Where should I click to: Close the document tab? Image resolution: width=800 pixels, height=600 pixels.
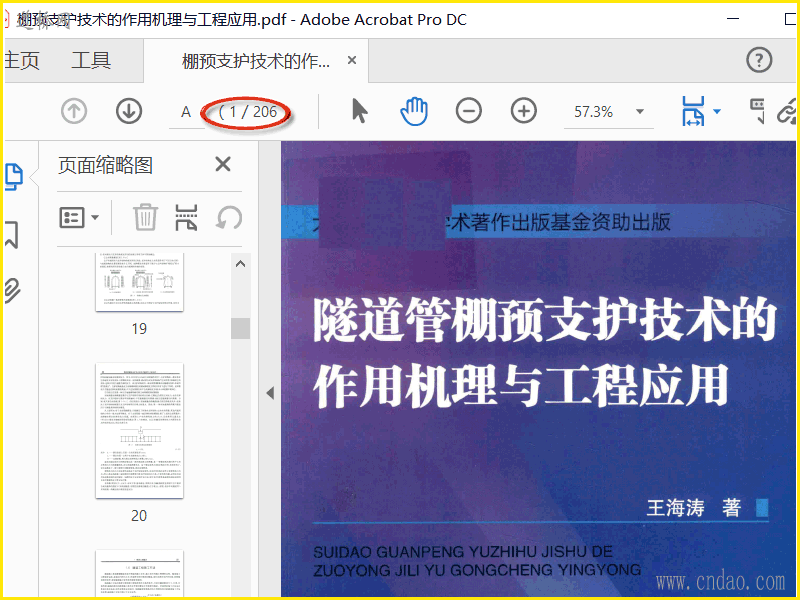352,60
